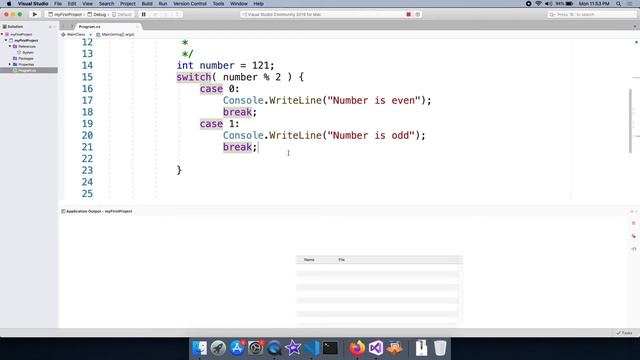
Task: Open the Apple menu
Action: [9, 4]
